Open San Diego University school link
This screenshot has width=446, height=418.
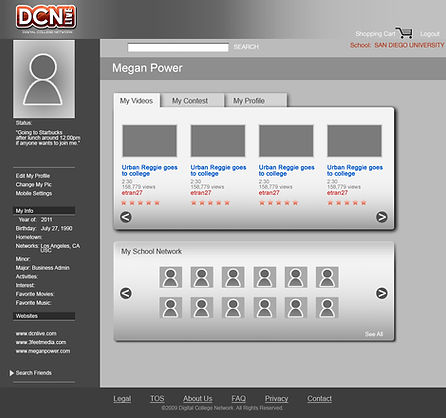click(409, 45)
